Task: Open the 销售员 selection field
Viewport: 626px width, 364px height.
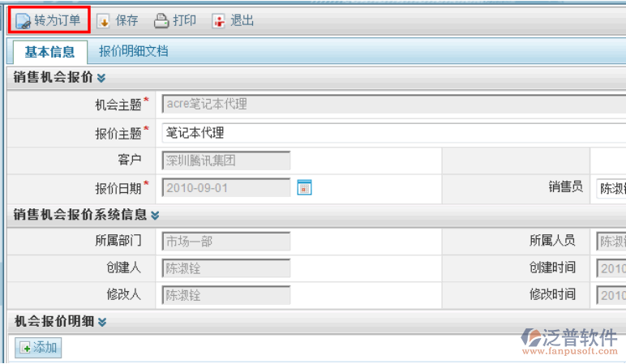Action: click(x=611, y=188)
